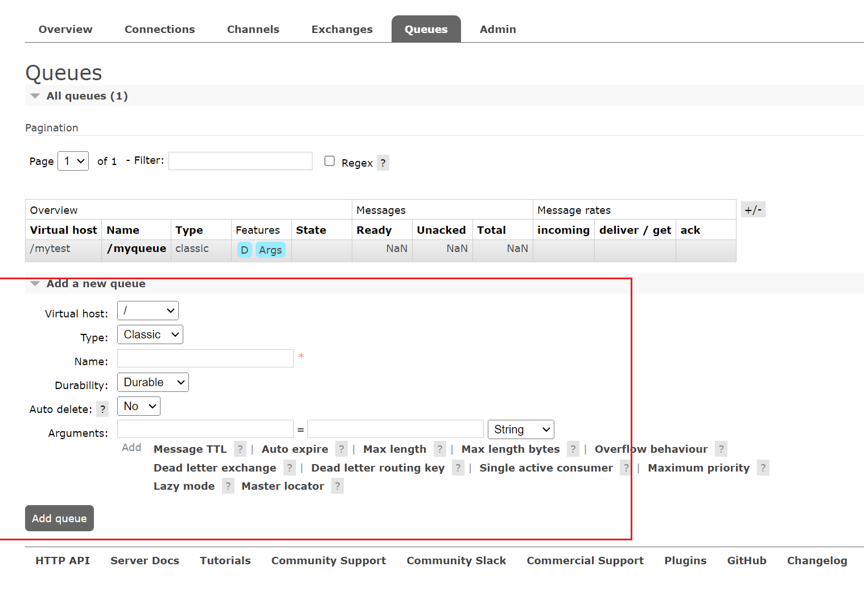864x616 pixels.
Task: Insert the Dead letter routing key argument
Action: coord(378,468)
